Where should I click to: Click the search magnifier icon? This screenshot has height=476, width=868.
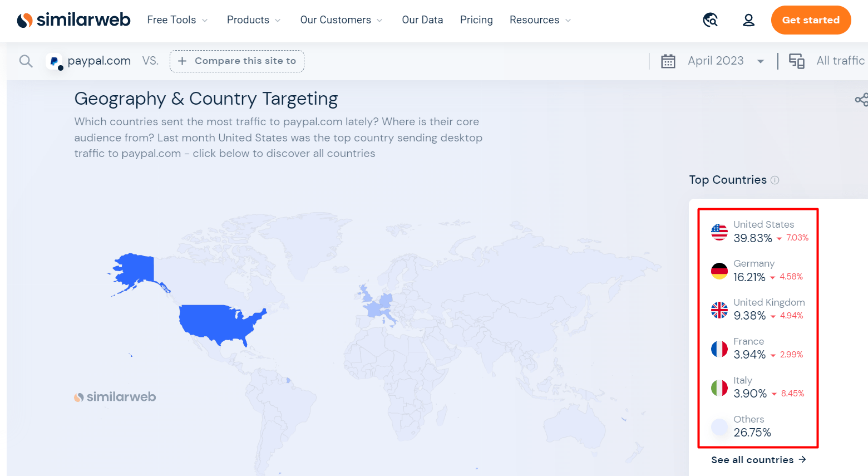pyautogui.click(x=26, y=61)
